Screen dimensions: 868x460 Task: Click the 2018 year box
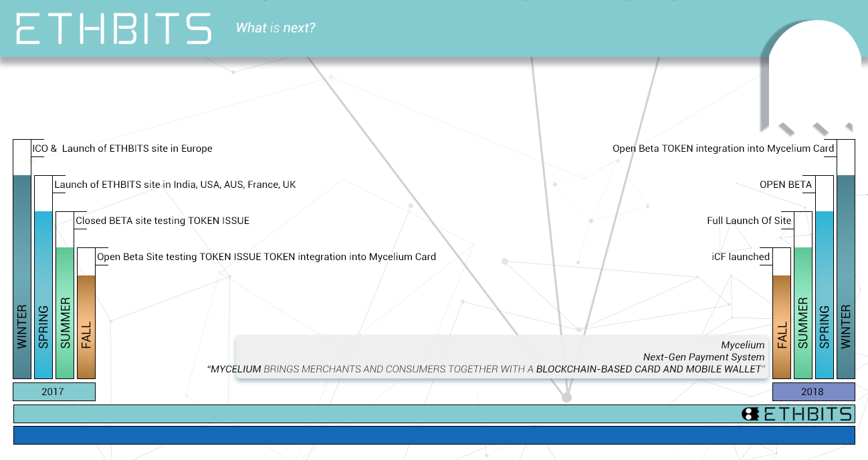(814, 392)
